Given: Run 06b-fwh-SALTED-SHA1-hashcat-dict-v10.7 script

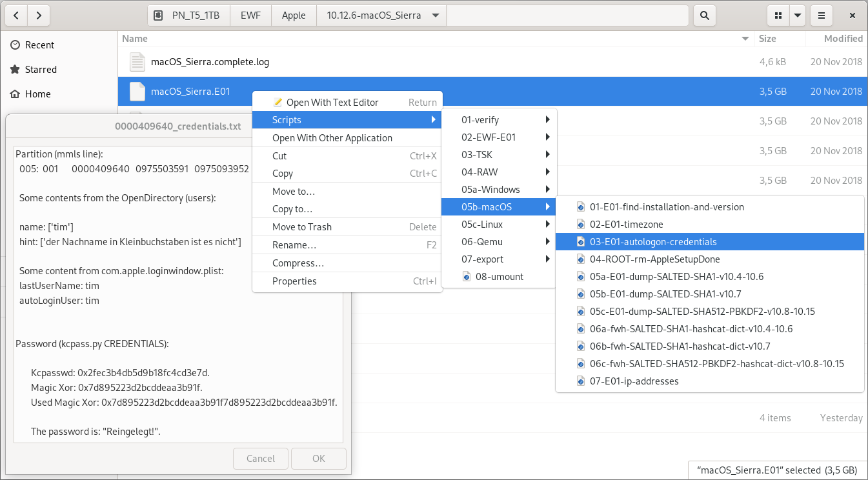Looking at the screenshot, I should point(709,346).
